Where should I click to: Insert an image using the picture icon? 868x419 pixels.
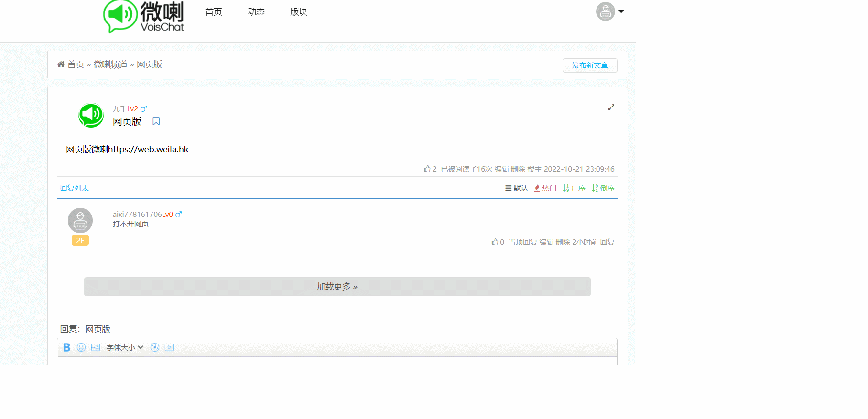[x=96, y=347]
